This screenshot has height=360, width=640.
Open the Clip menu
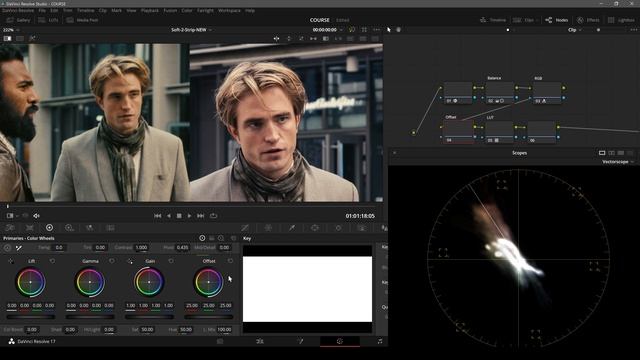[103, 11]
